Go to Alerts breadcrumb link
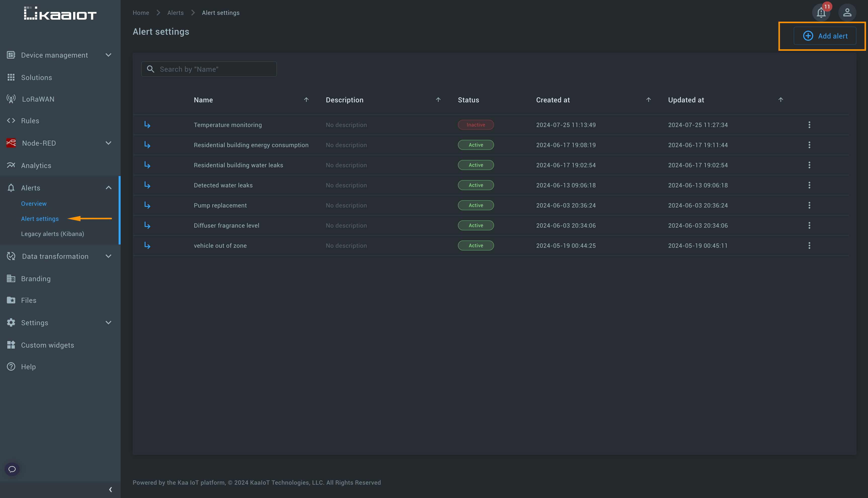This screenshot has height=498, width=868. point(175,13)
